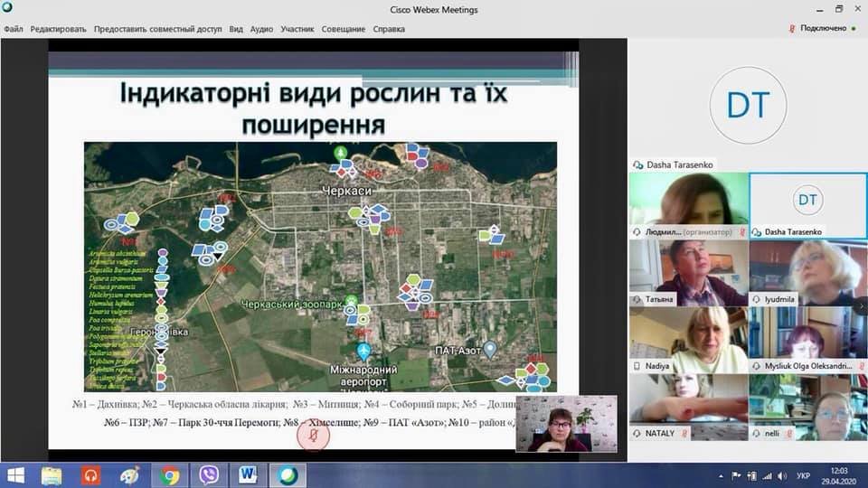Image resolution: width=868 pixels, height=488 pixels.
Task: Select Nadiya video tile
Action: click(689, 340)
